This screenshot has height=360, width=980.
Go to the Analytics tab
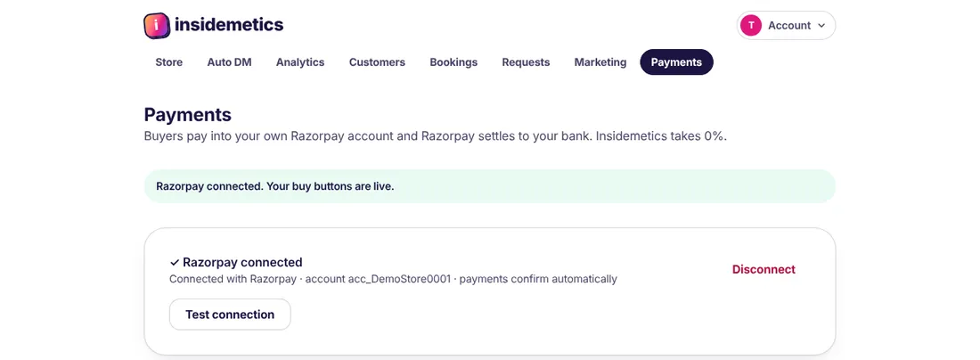(300, 61)
